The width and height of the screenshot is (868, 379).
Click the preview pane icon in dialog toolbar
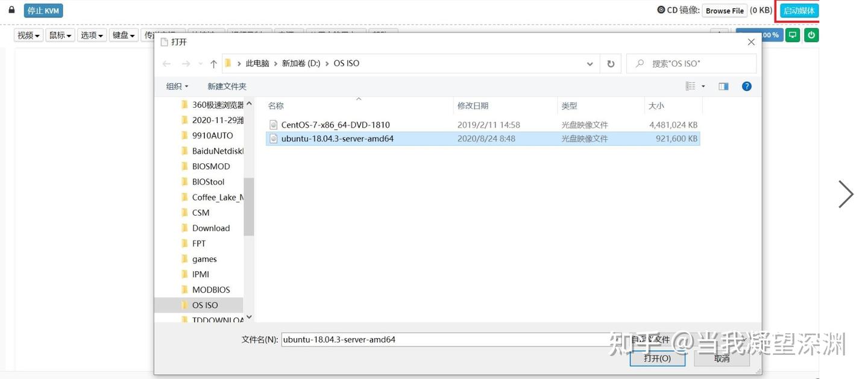pyautogui.click(x=723, y=86)
